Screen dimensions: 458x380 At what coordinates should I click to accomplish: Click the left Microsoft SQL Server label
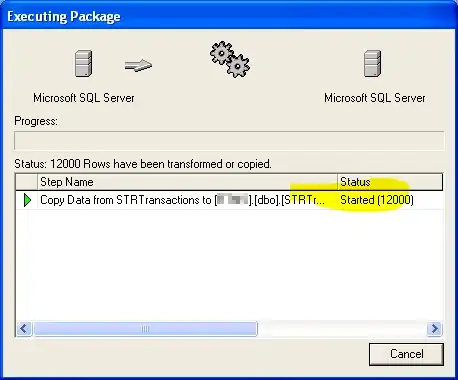(84, 98)
